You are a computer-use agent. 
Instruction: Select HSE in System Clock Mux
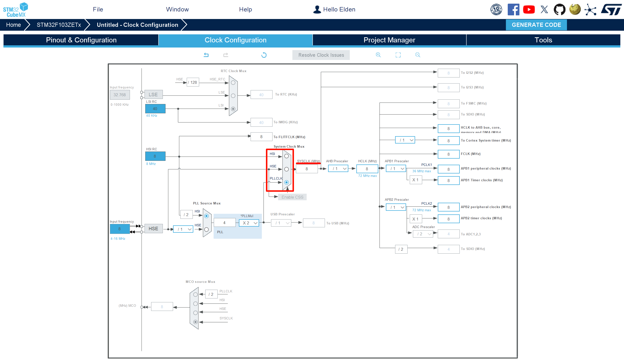(x=286, y=169)
